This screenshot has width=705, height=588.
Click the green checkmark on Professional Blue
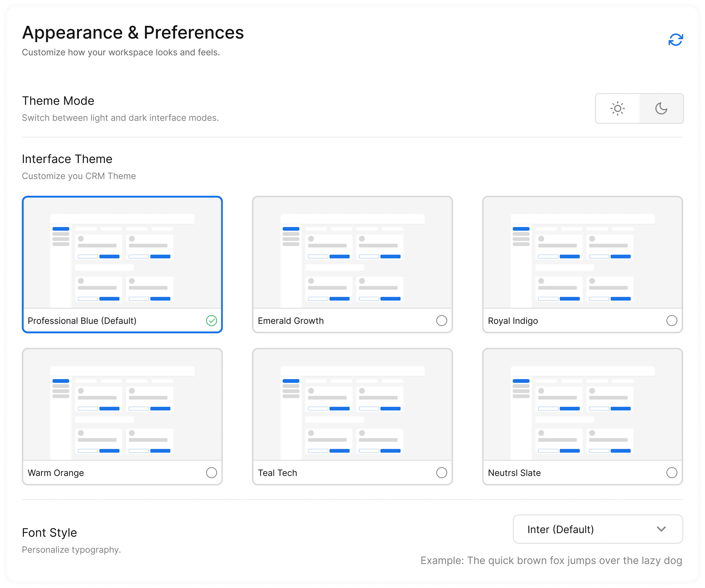click(x=211, y=321)
